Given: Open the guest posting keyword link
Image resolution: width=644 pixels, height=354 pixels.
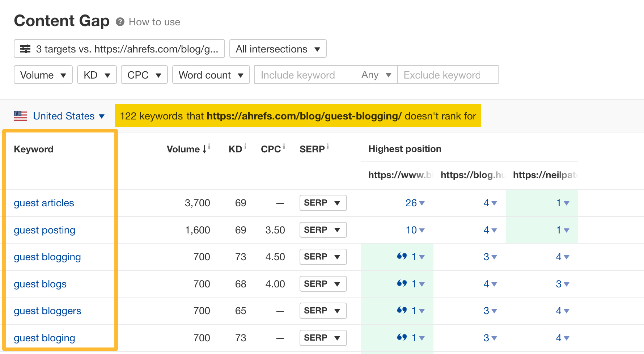Looking at the screenshot, I should click(x=45, y=230).
